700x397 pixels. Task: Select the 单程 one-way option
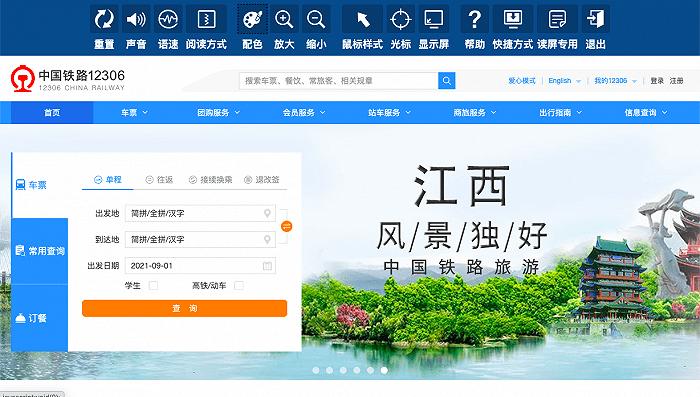point(108,180)
